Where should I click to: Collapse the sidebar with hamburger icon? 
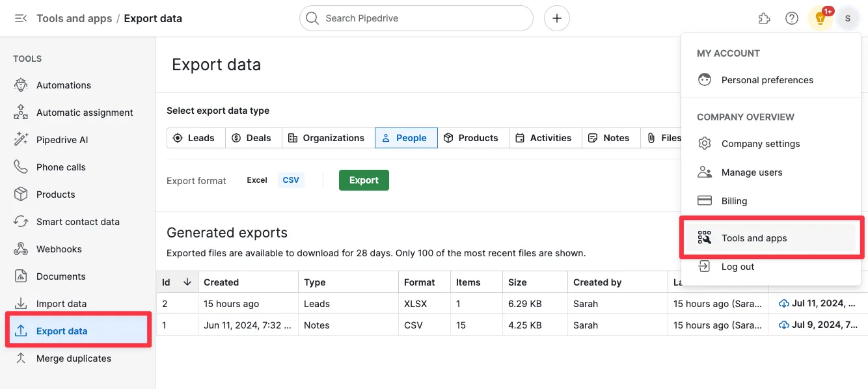(x=21, y=18)
